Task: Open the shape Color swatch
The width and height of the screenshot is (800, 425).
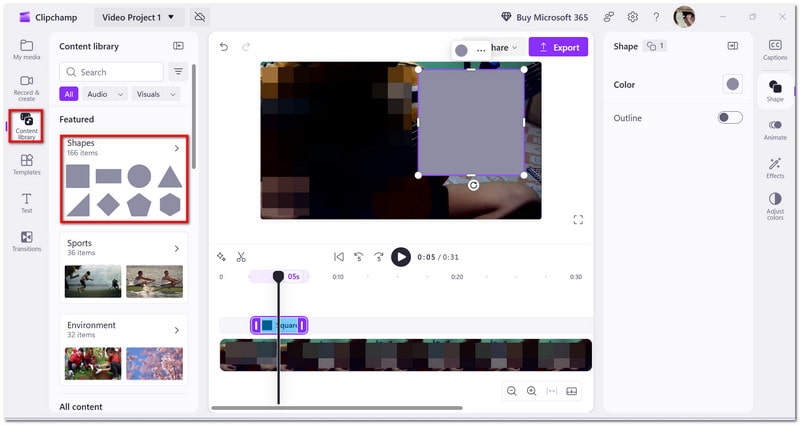Action: [732, 84]
